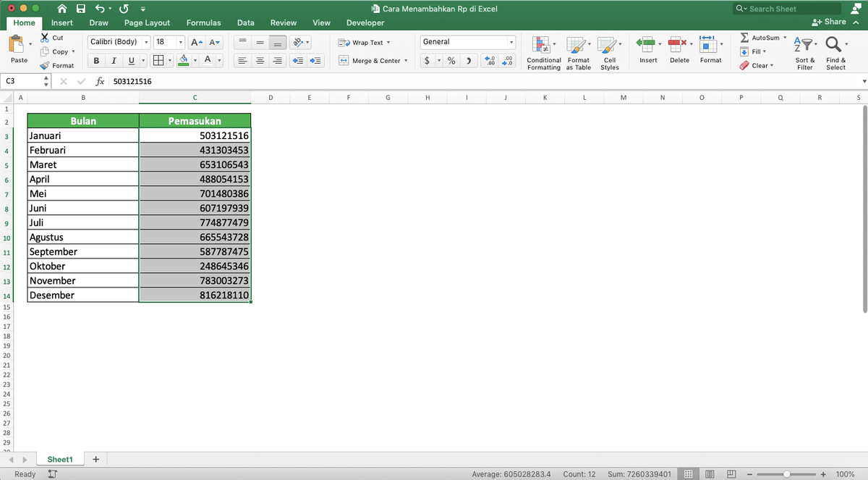Switch to Page Layout view in status bar

point(710,474)
